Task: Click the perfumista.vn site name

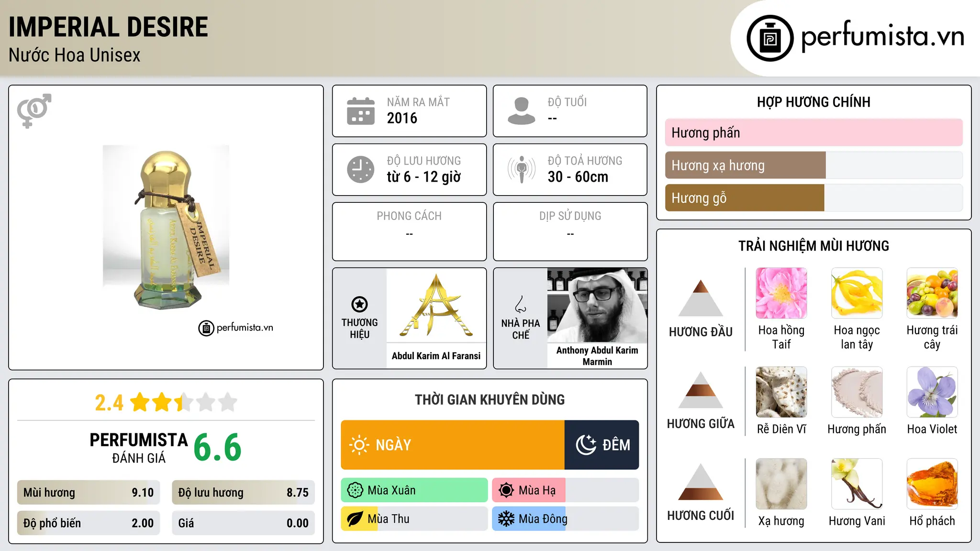Action: tap(883, 36)
